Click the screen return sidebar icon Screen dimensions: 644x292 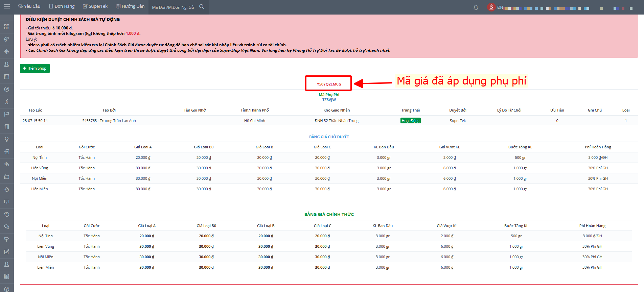coord(7,202)
